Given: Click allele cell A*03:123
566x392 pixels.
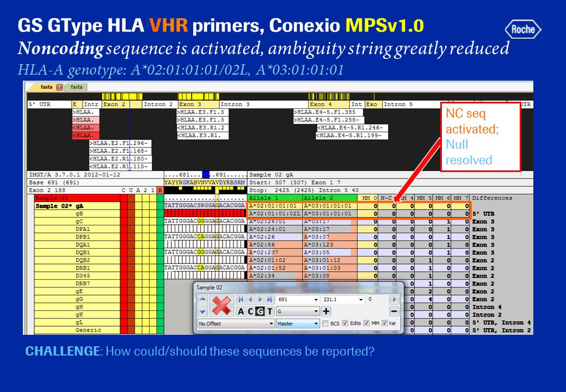Looking at the screenshot, I should point(330,245).
